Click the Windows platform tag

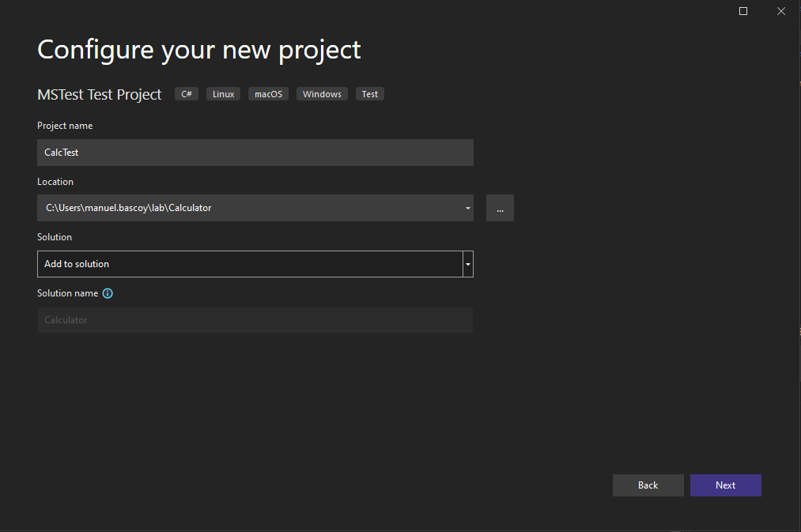coord(322,94)
